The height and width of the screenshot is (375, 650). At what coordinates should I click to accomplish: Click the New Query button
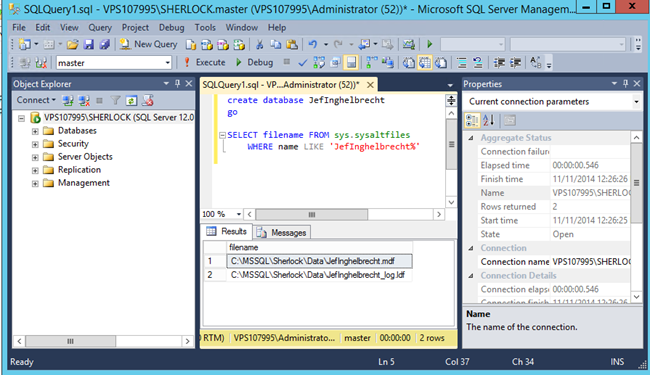(148, 44)
